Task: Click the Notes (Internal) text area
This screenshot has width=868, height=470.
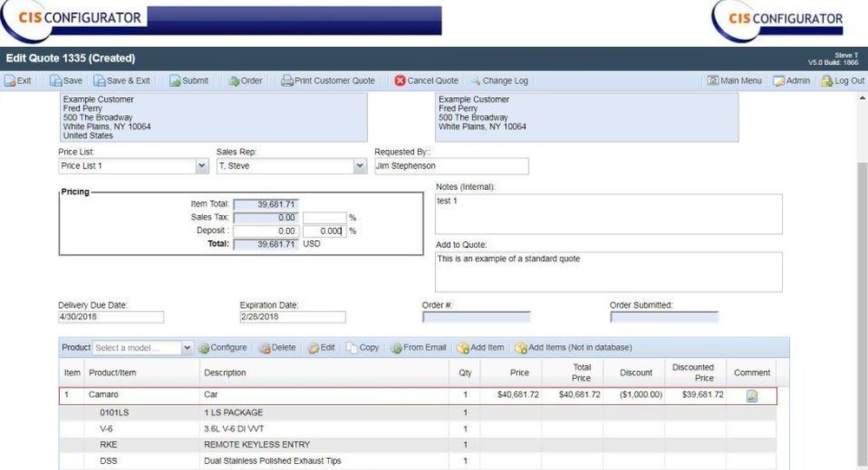Action: tap(608, 214)
